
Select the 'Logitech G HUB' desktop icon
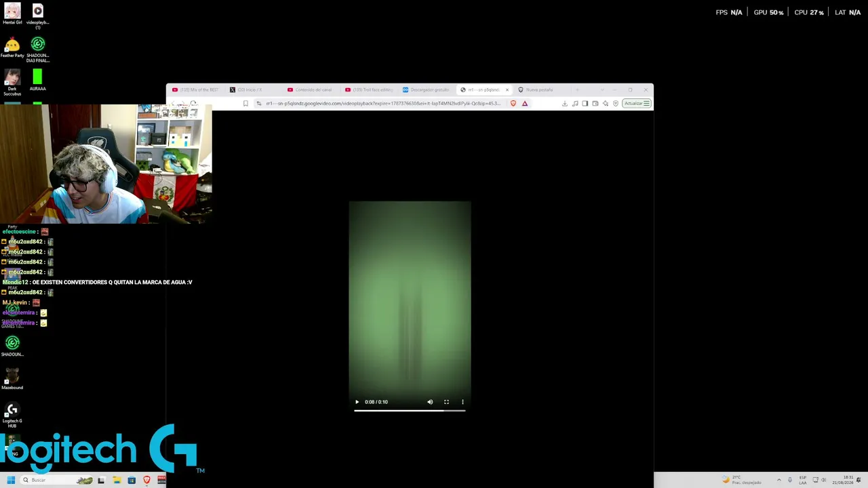pos(12,415)
